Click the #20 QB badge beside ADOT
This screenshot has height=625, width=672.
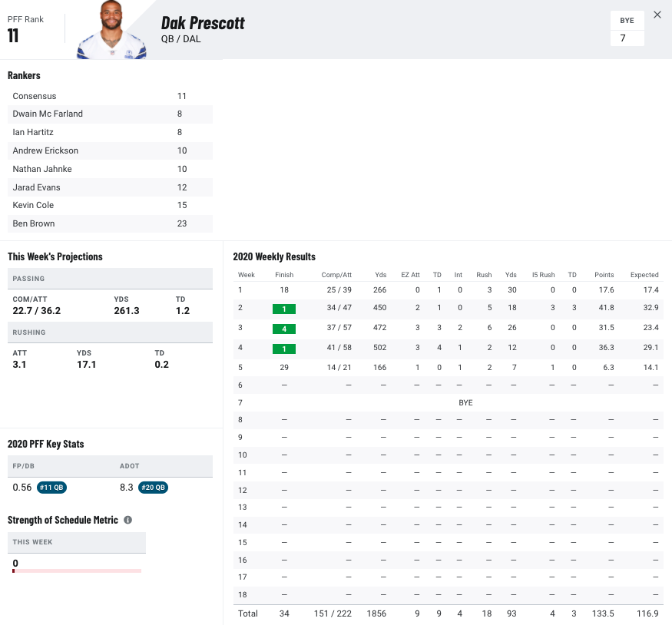pos(153,488)
